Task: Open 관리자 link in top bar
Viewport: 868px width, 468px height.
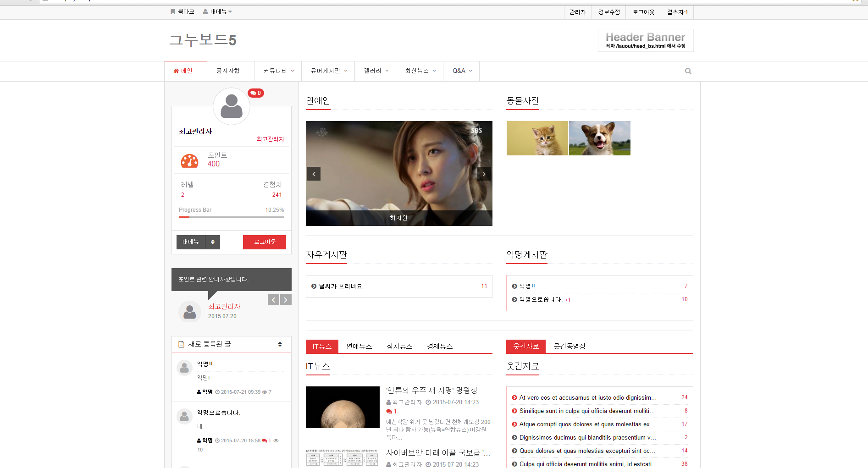Action: click(x=578, y=12)
